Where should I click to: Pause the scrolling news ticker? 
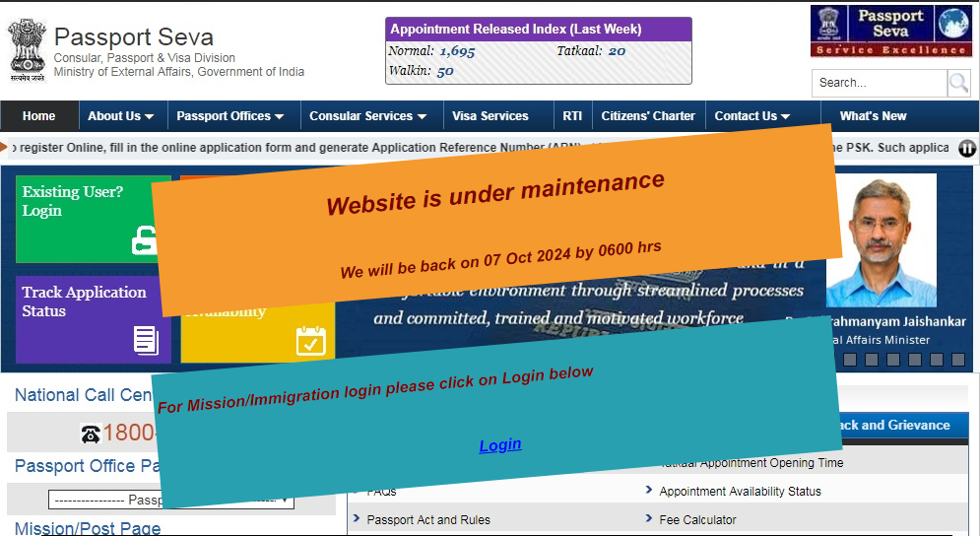click(967, 148)
